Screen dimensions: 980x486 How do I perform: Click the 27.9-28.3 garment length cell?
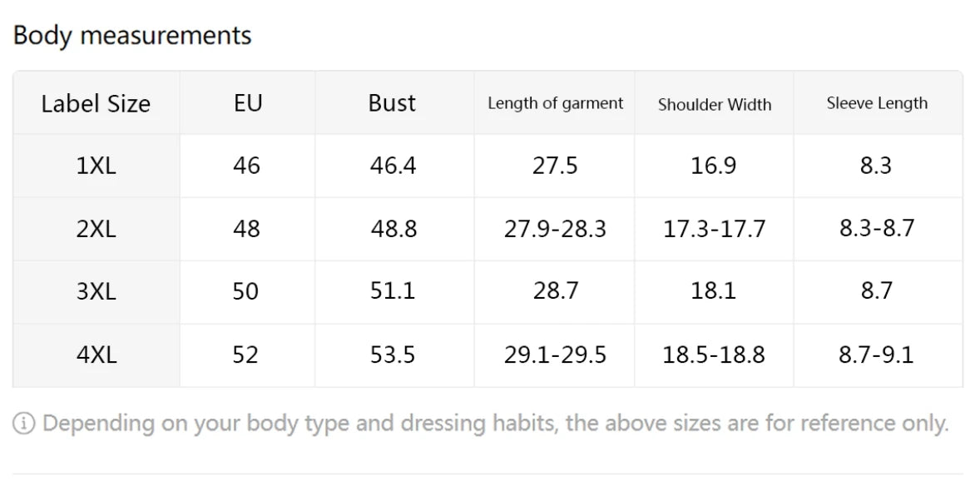click(555, 229)
